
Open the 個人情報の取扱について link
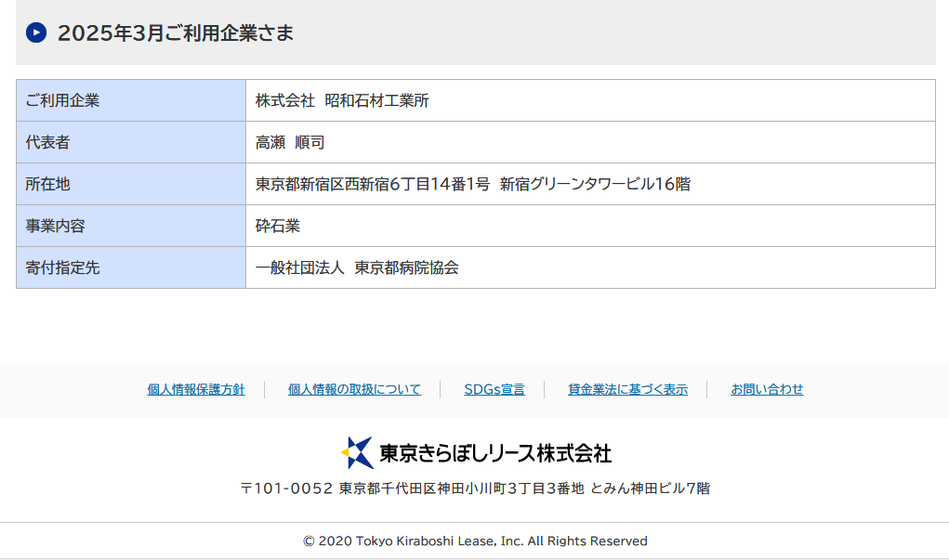(x=354, y=389)
